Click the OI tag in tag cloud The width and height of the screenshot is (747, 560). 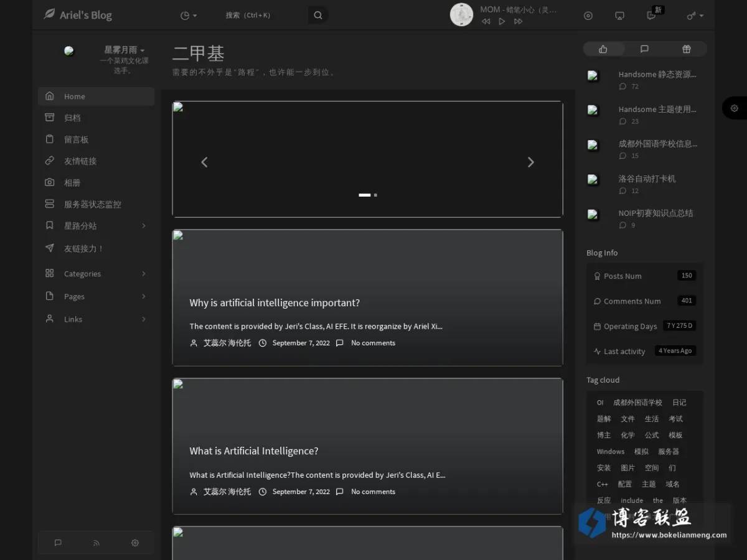[600, 403]
